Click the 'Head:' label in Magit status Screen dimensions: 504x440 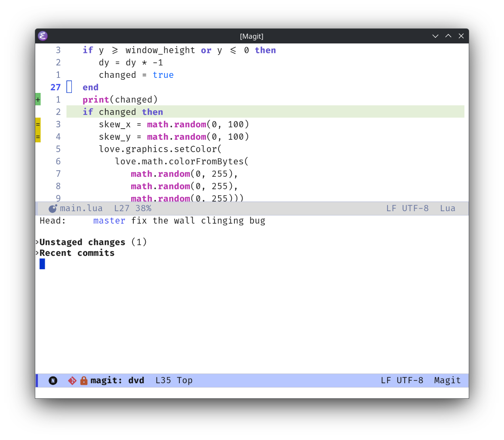(x=53, y=221)
